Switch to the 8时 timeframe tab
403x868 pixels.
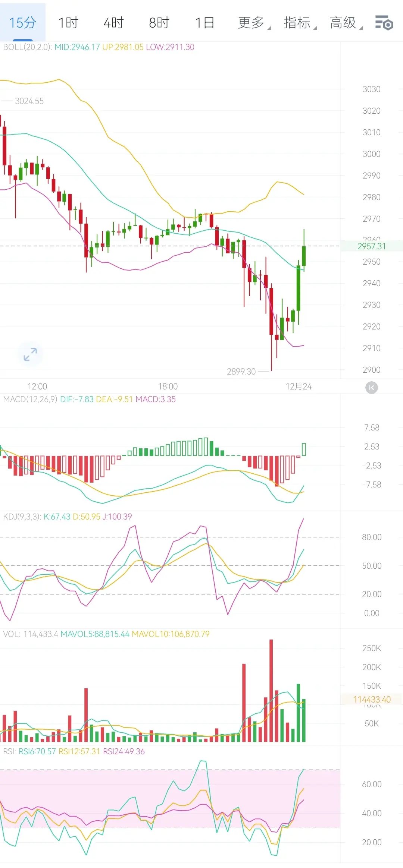click(x=159, y=23)
